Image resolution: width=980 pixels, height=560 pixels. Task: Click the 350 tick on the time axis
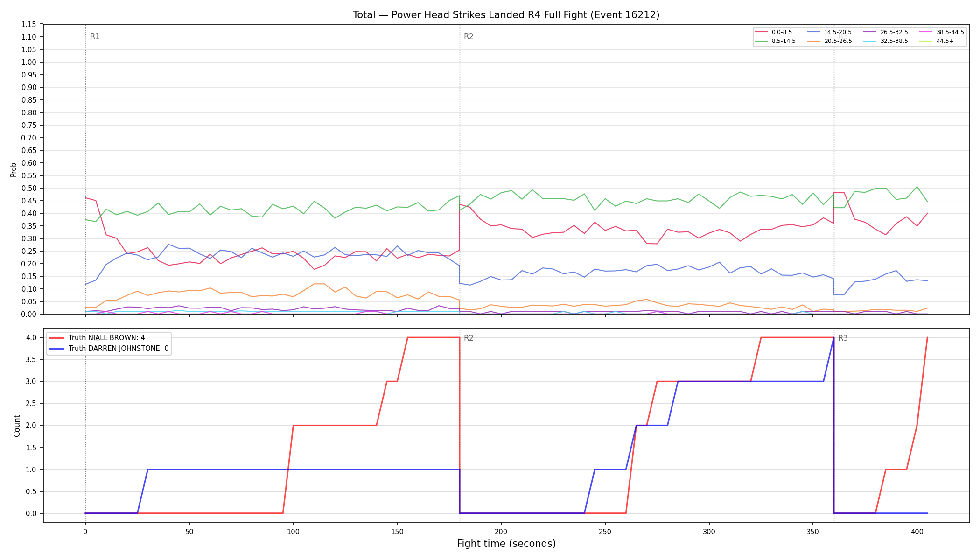813,532
